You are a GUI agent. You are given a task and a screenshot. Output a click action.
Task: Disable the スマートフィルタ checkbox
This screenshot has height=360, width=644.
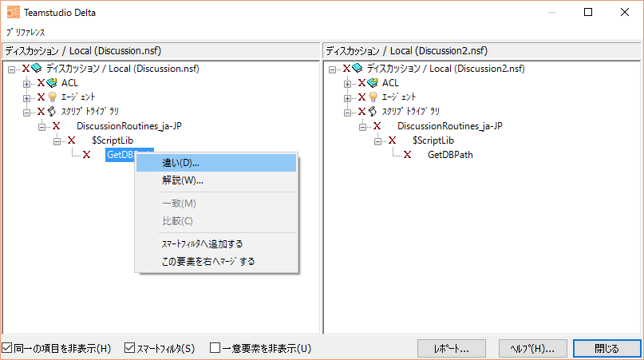tap(131, 348)
